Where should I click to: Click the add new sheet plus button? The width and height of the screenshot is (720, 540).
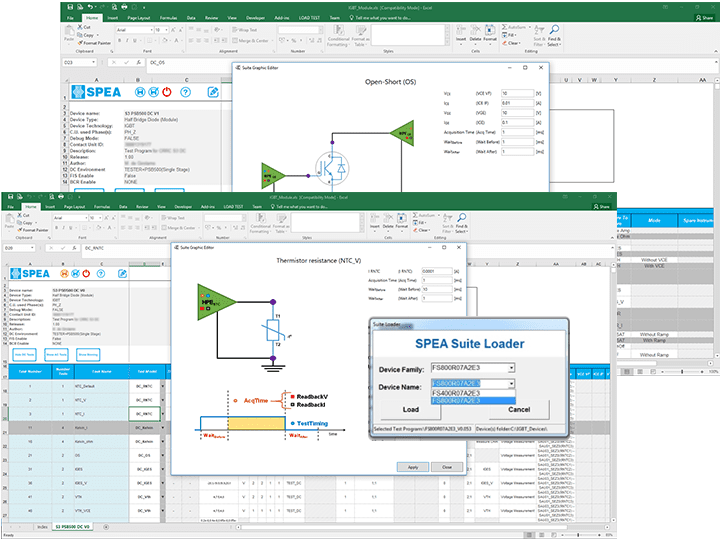click(106, 527)
